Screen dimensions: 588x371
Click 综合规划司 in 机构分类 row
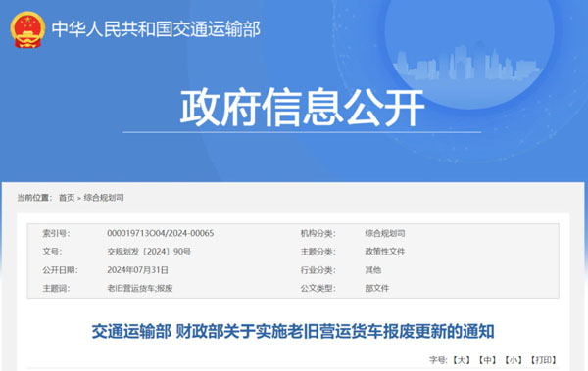(385, 233)
